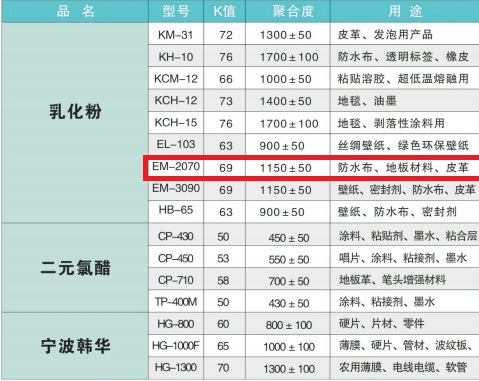
Task: Click usage cell 粘贴溶胶、超低温熔融用
Action: tap(405, 79)
